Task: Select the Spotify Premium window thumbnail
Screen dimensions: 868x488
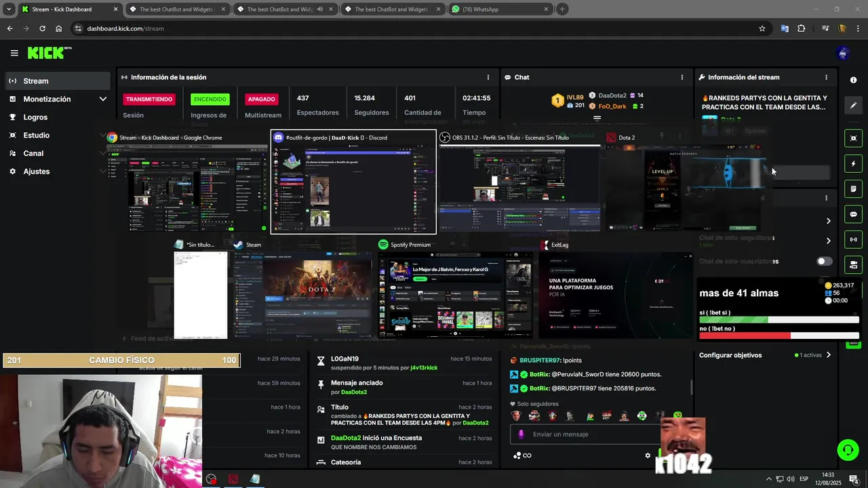Action: [x=455, y=289]
